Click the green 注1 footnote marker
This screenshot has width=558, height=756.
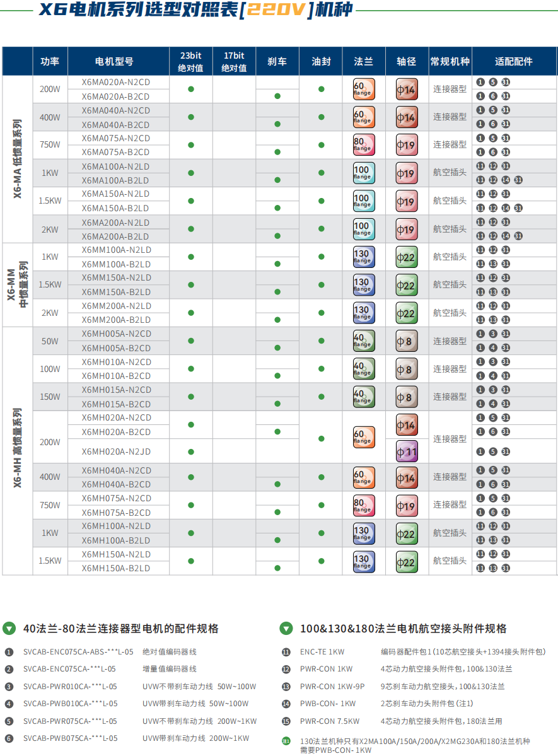point(286,741)
